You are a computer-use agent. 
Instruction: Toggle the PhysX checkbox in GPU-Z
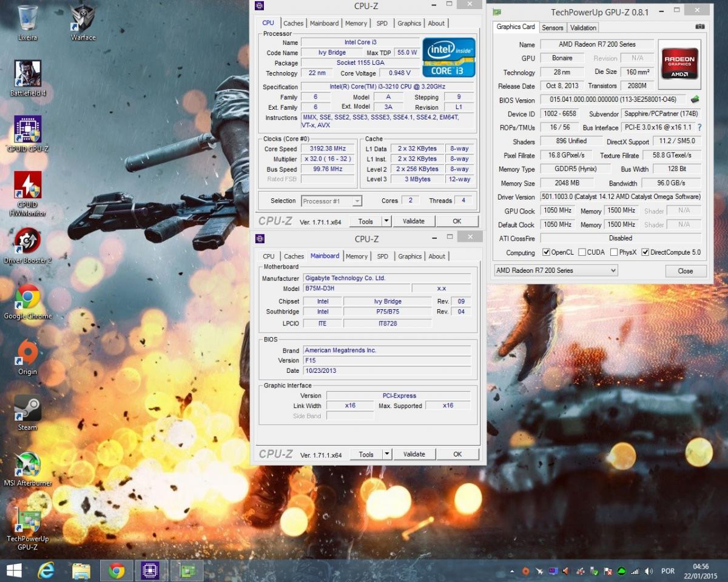(x=614, y=252)
